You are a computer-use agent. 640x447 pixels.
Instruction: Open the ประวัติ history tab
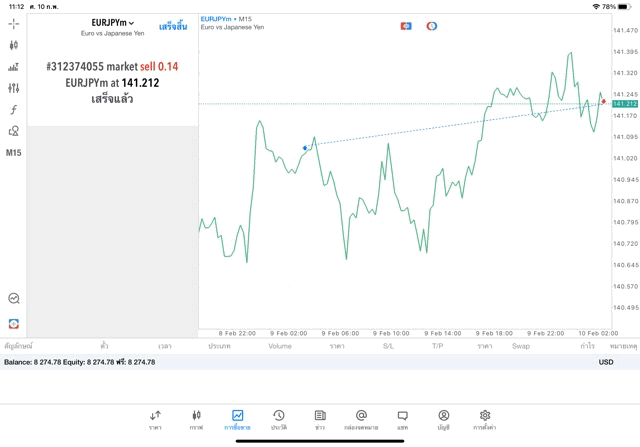pos(279,420)
